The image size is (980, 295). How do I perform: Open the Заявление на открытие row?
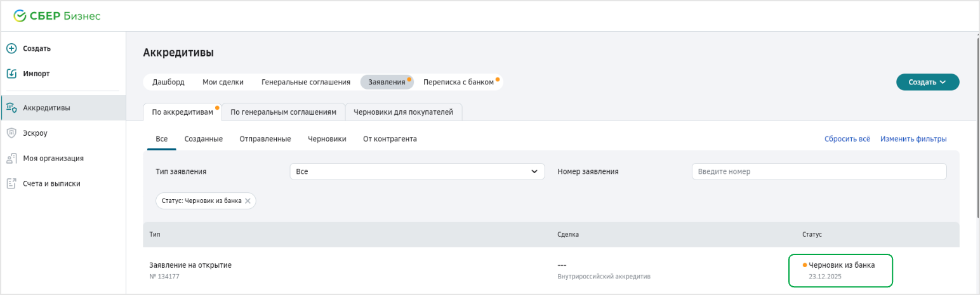[551, 271]
